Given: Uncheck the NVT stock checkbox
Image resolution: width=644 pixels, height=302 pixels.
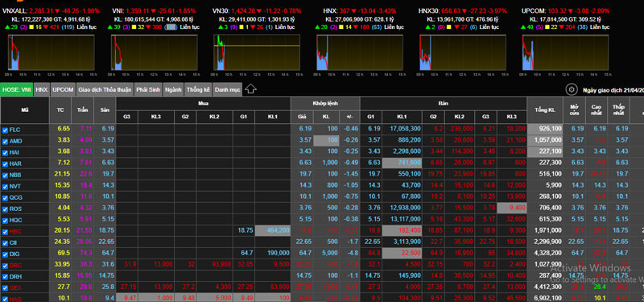Looking at the screenshot, I should pos(5,186).
